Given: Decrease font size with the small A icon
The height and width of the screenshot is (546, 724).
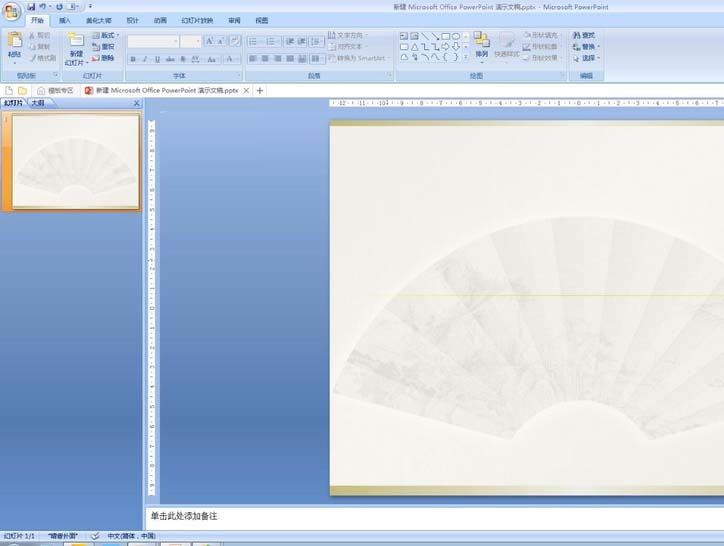Looking at the screenshot, I should tap(221, 41).
